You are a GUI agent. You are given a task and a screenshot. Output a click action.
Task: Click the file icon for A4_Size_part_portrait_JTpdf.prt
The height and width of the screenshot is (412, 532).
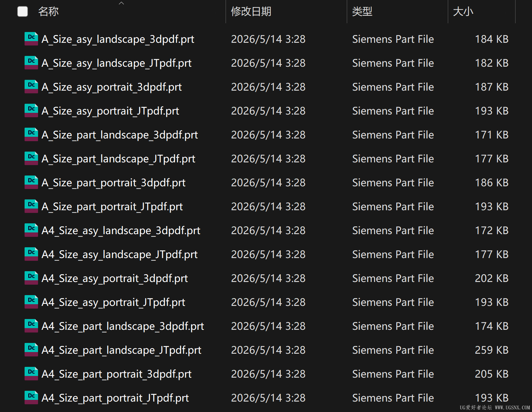[31, 398]
